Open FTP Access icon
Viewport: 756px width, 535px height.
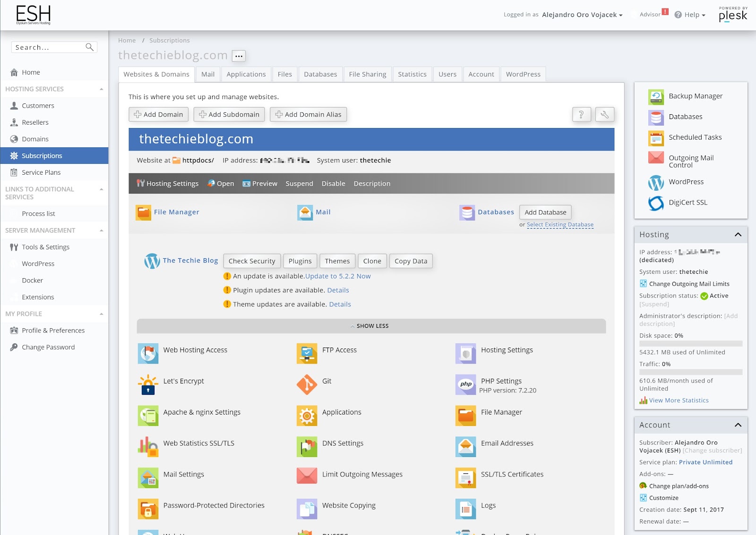(307, 353)
